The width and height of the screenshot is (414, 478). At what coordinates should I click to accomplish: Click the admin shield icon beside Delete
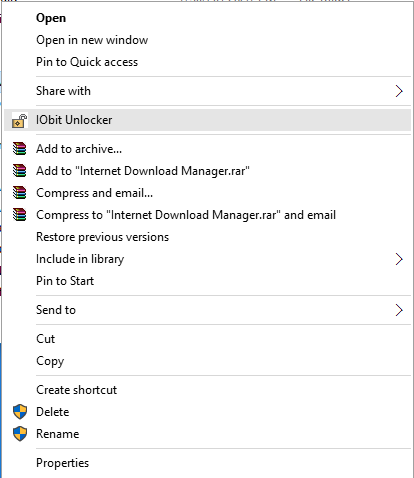(20, 412)
